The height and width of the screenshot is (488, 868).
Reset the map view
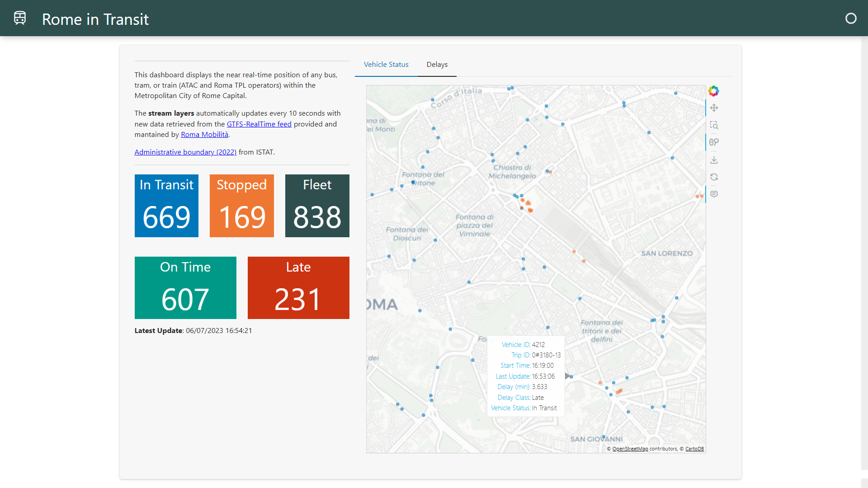pos(714,177)
